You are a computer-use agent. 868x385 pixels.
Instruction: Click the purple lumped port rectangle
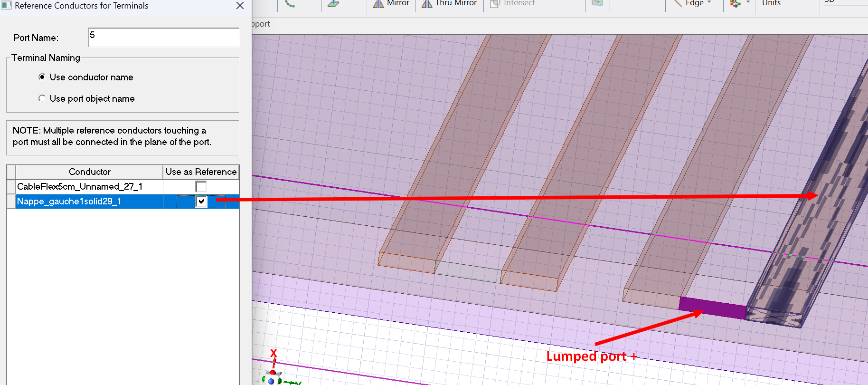pyautogui.click(x=712, y=308)
